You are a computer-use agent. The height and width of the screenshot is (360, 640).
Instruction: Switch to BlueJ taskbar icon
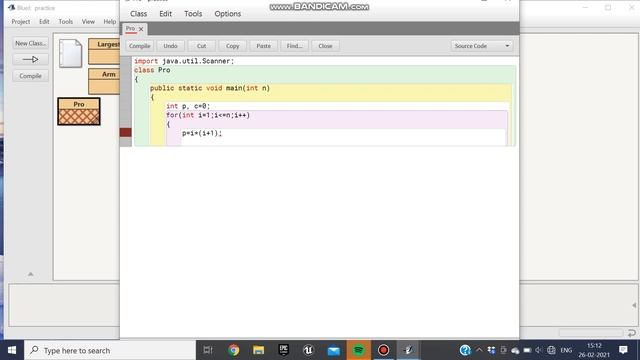click(x=408, y=350)
